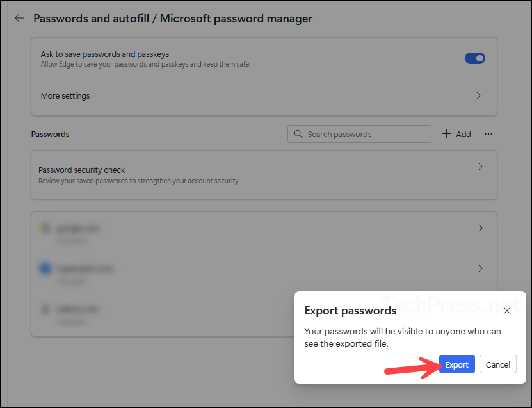The width and height of the screenshot is (532, 408).
Task: Disable Ask to save passwords and passkeys
Action: pyautogui.click(x=475, y=58)
